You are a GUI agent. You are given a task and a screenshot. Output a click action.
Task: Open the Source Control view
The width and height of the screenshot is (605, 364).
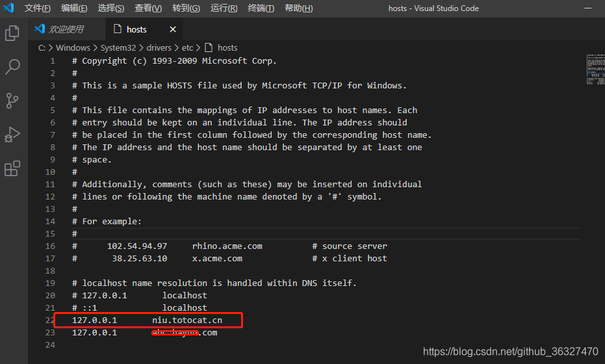tap(12, 100)
